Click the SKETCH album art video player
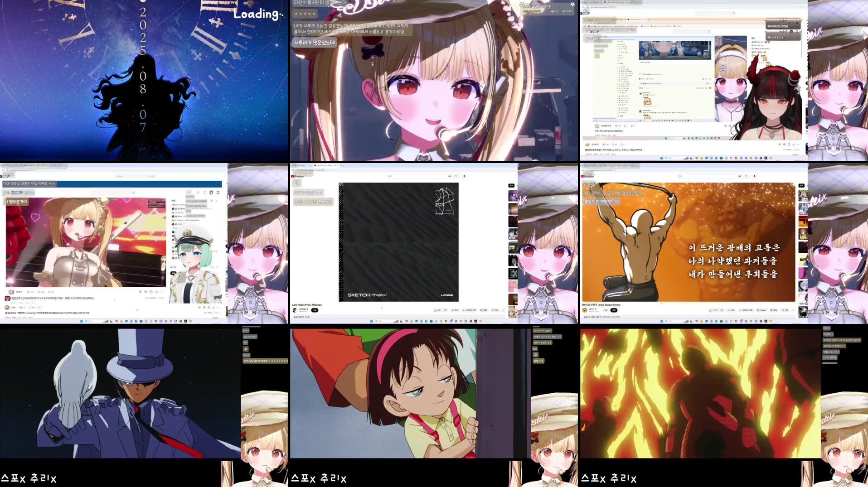This screenshot has width=868, height=487. click(x=398, y=242)
